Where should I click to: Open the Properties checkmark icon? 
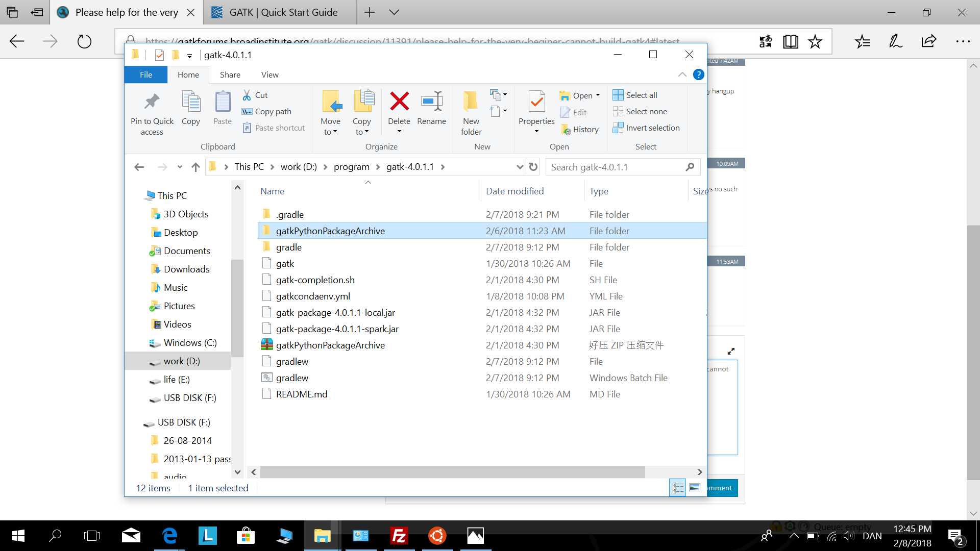(536, 101)
